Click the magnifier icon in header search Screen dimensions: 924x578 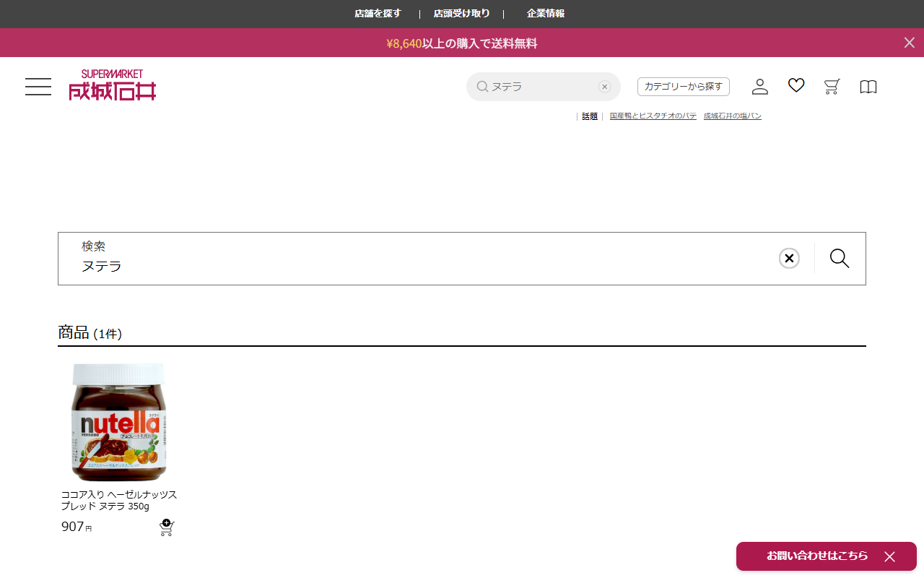tap(482, 87)
